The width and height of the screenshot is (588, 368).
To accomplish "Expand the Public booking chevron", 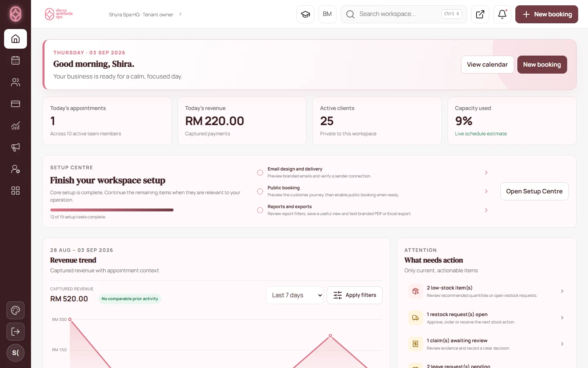I will point(486,191).
